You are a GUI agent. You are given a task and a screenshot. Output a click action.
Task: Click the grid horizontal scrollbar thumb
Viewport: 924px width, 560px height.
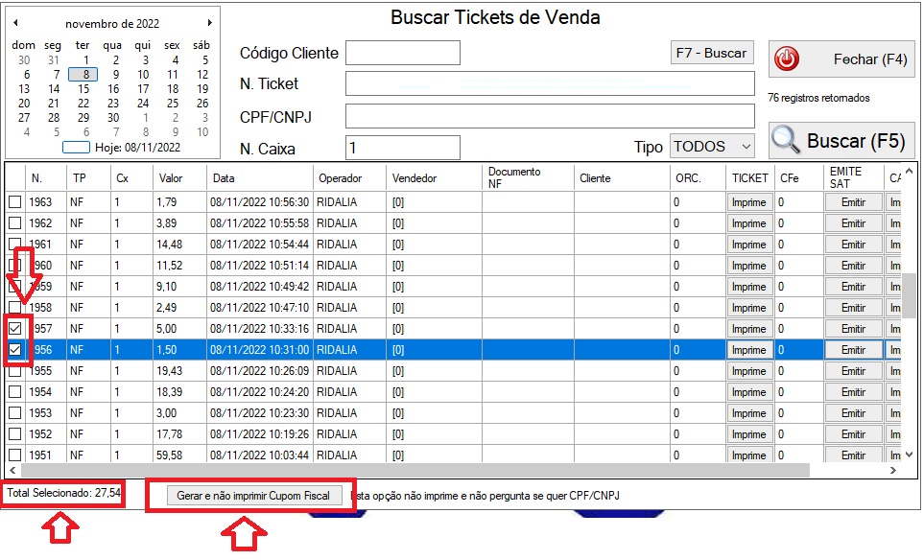click(415, 470)
